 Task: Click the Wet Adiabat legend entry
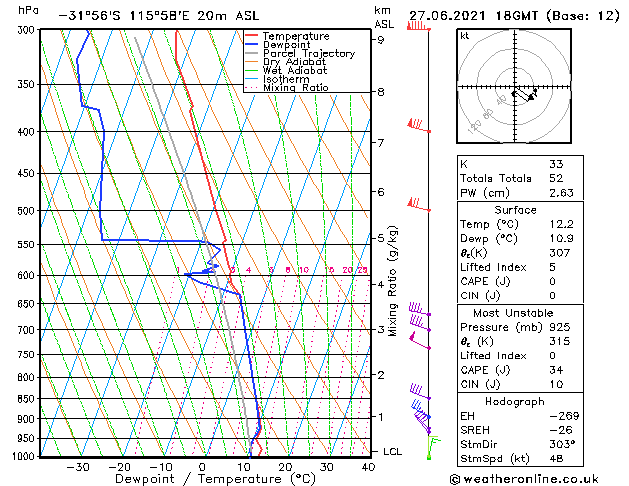pyautogui.click(x=286, y=71)
